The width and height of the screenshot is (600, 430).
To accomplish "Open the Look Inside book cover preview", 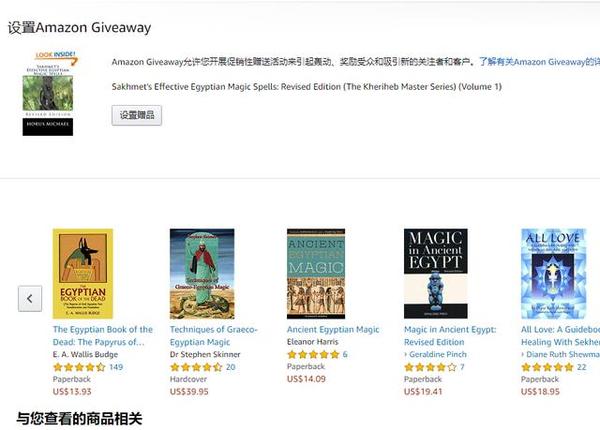I will pyautogui.click(x=48, y=93).
